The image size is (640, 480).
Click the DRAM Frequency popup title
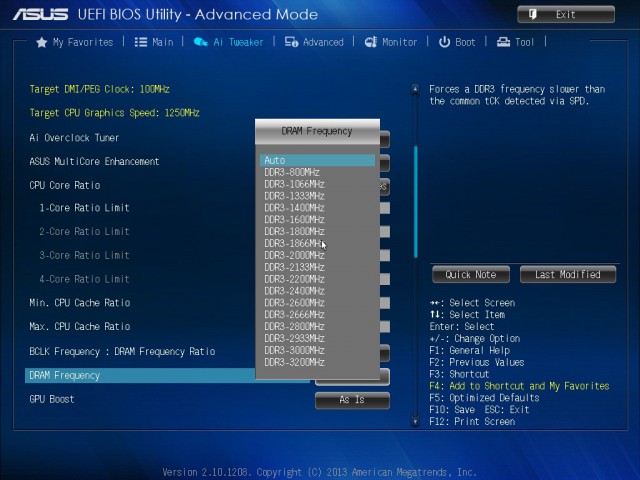pyautogui.click(x=317, y=131)
